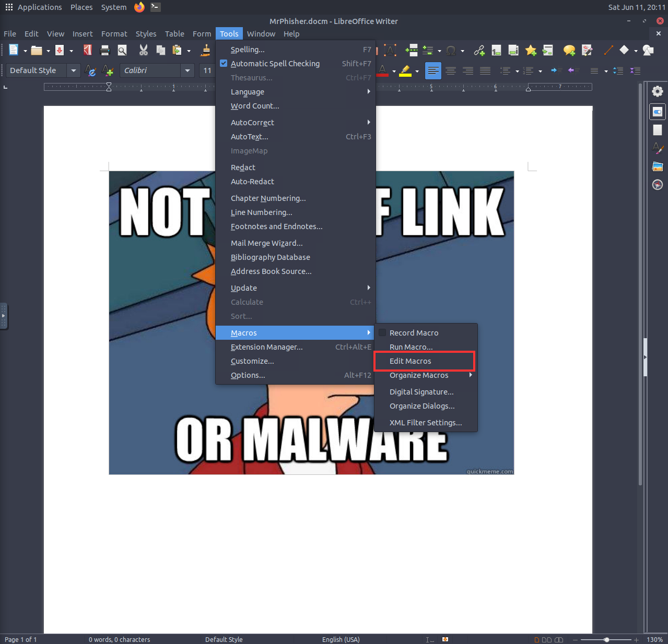Click Update Selected Style icon
The image size is (668, 644).
pyautogui.click(x=90, y=70)
